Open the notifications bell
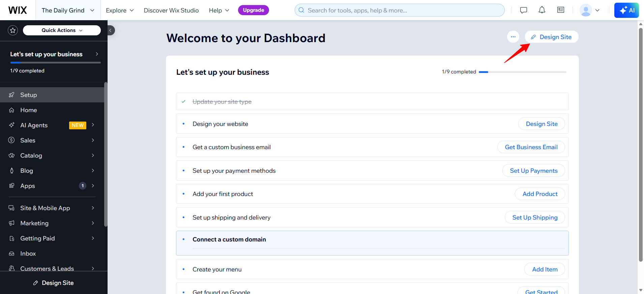 click(x=542, y=10)
